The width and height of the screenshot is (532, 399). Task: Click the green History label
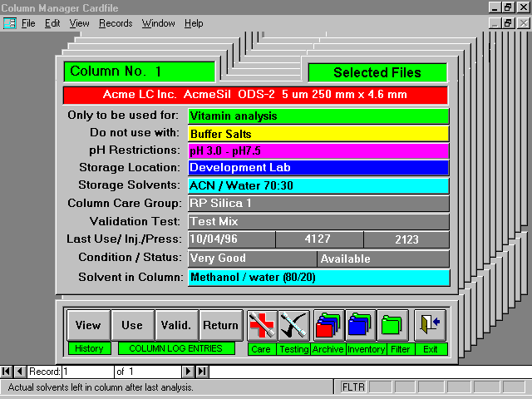[89, 348]
